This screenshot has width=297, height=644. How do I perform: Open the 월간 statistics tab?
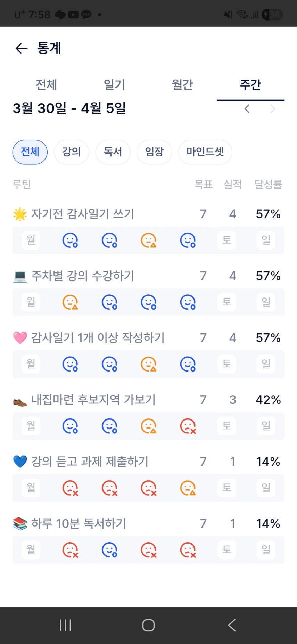point(182,85)
